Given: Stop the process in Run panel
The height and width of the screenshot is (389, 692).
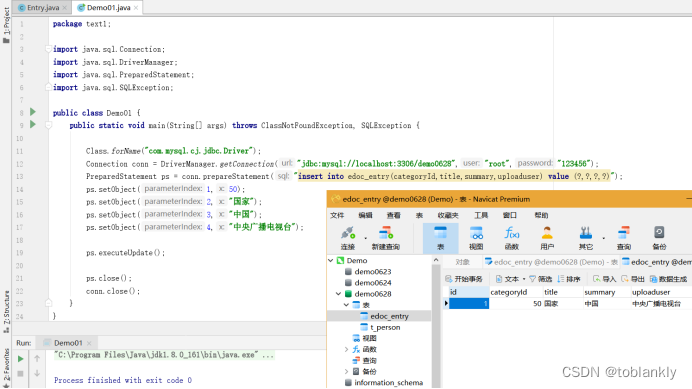Looking at the screenshot, I should coord(20,374).
